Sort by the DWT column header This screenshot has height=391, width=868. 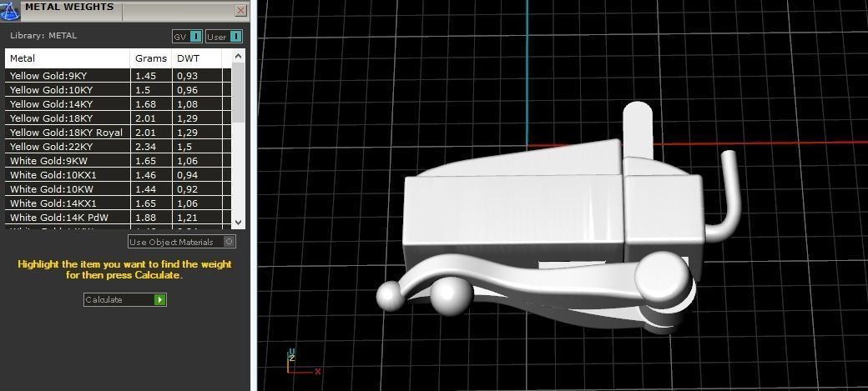click(x=196, y=58)
